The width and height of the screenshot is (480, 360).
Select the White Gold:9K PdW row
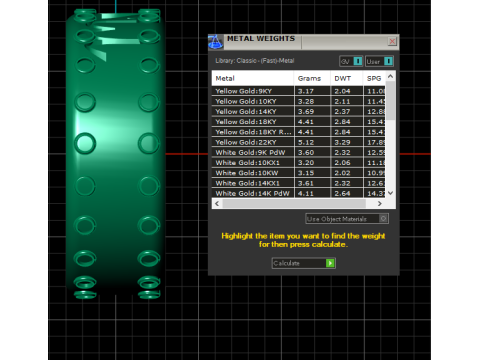pos(299,152)
